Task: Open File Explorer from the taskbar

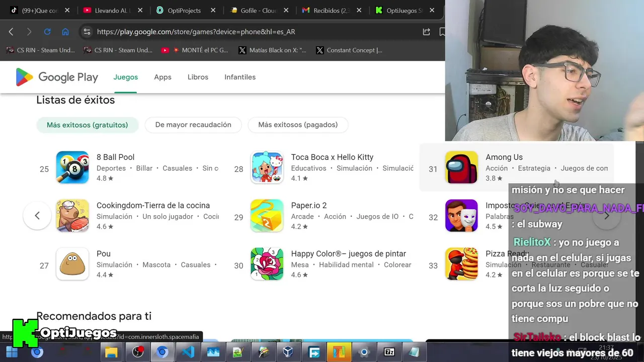Action: click(111, 352)
